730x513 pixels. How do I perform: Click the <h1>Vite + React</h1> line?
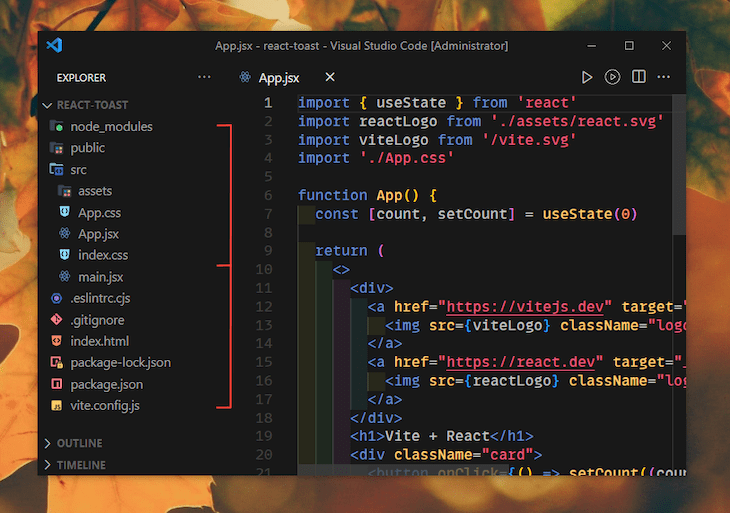[442, 436]
